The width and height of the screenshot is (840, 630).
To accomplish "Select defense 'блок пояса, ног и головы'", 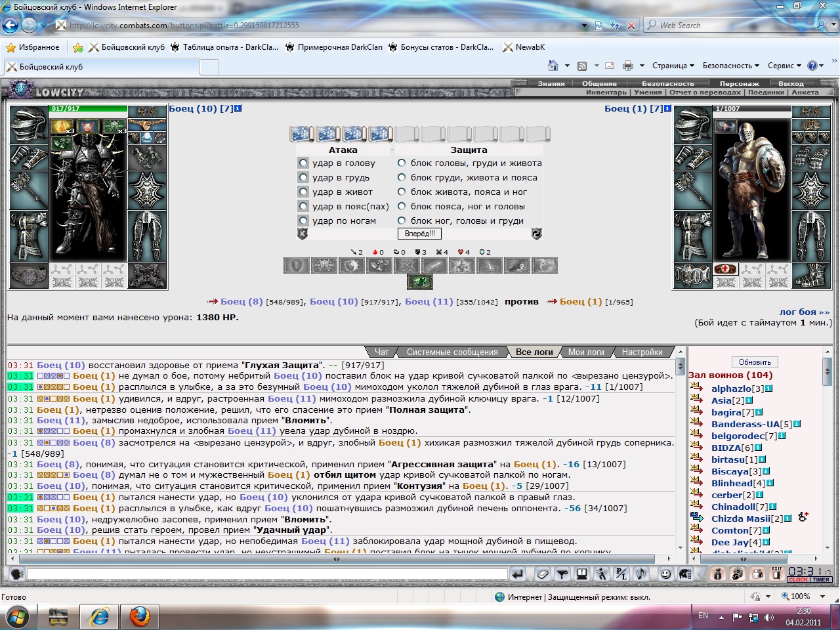I will [402, 206].
